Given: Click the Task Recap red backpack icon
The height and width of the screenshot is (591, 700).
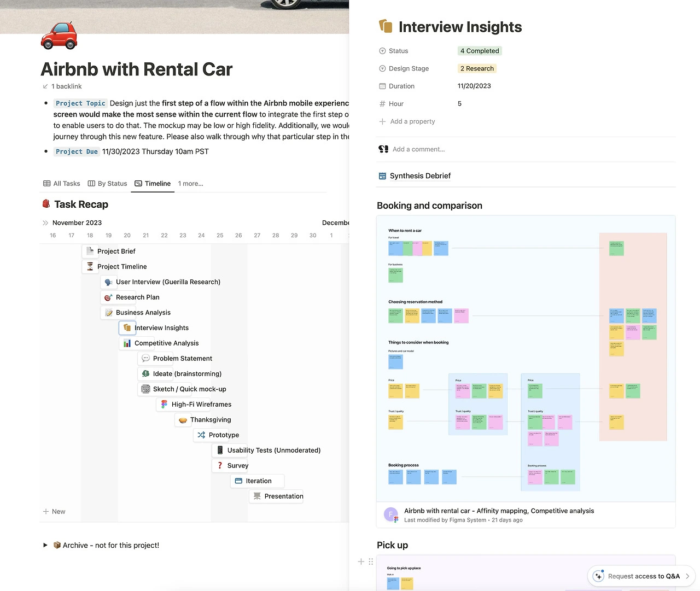Looking at the screenshot, I should pos(46,204).
